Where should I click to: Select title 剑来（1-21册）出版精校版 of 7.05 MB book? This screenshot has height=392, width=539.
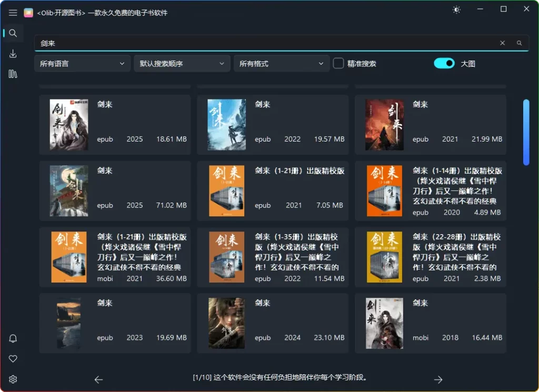tap(300, 171)
